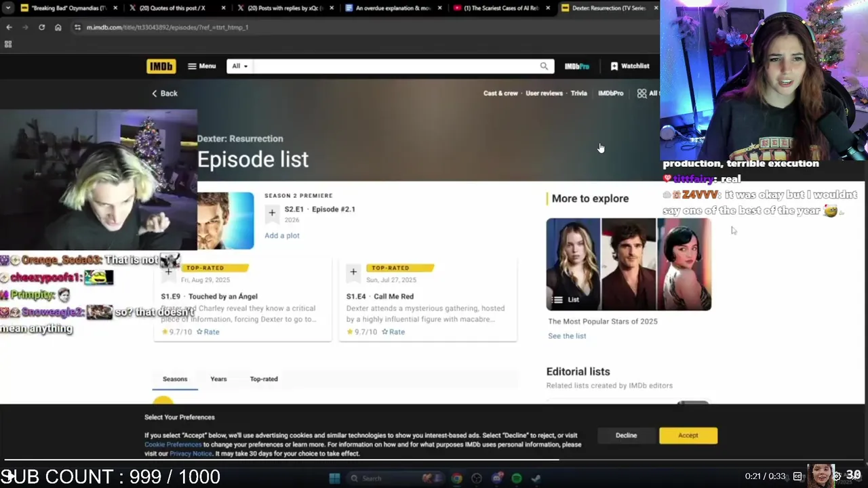Select the Seasons tab
868x488 pixels.
coord(175,379)
